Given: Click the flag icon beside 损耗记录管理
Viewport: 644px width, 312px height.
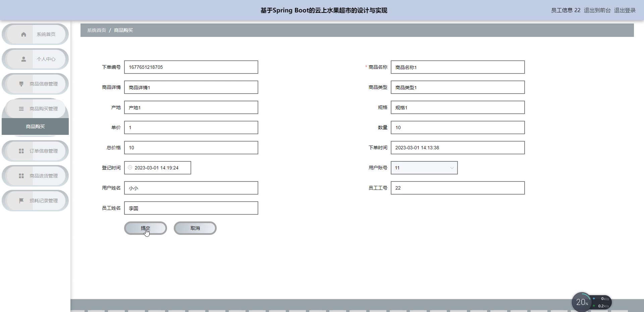Looking at the screenshot, I should [21, 201].
